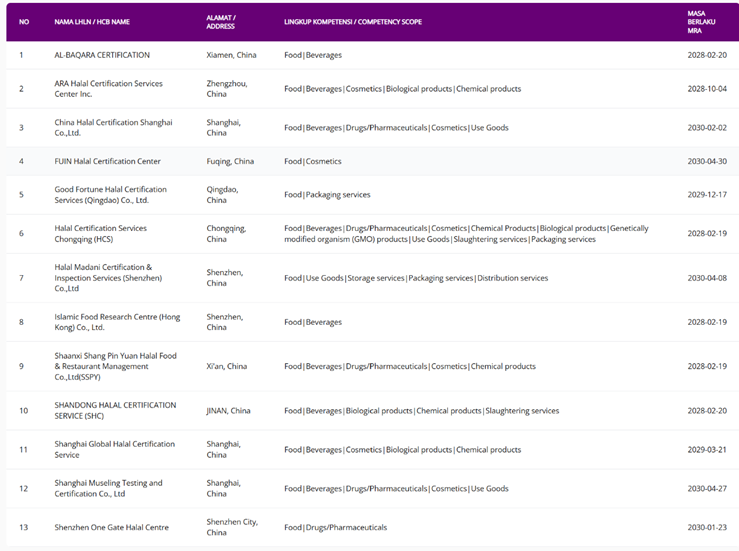The width and height of the screenshot is (739, 551).
Task: Click MRA date 2030-04-27
Action: point(707,488)
